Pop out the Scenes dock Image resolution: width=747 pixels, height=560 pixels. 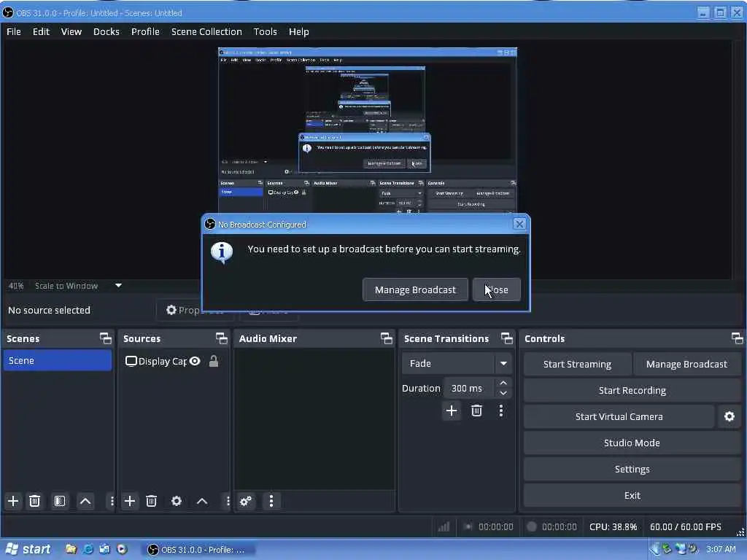pyautogui.click(x=105, y=338)
